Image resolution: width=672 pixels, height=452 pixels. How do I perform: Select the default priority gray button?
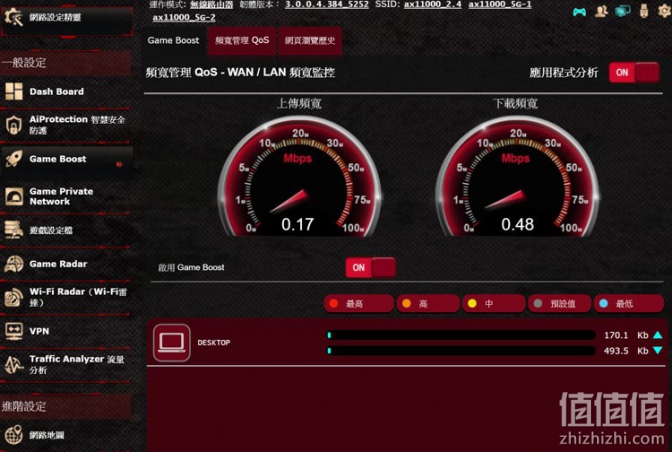[559, 303]
